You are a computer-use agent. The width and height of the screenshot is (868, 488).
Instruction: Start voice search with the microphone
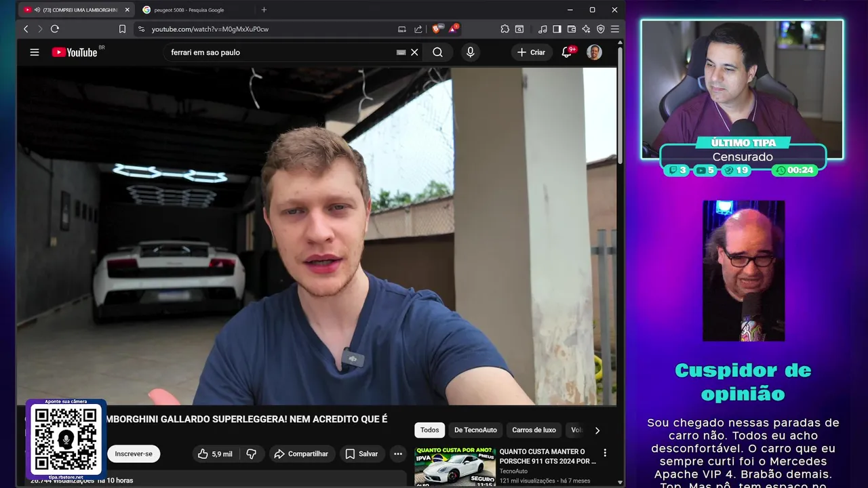pyautogui.click(x=470, y=52)
